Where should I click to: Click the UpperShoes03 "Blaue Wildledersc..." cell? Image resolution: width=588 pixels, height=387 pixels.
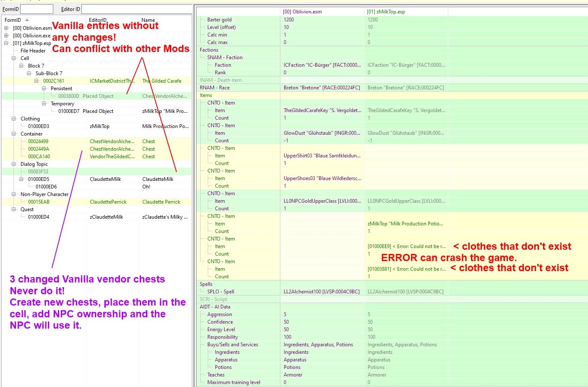[x=322, y=178]
